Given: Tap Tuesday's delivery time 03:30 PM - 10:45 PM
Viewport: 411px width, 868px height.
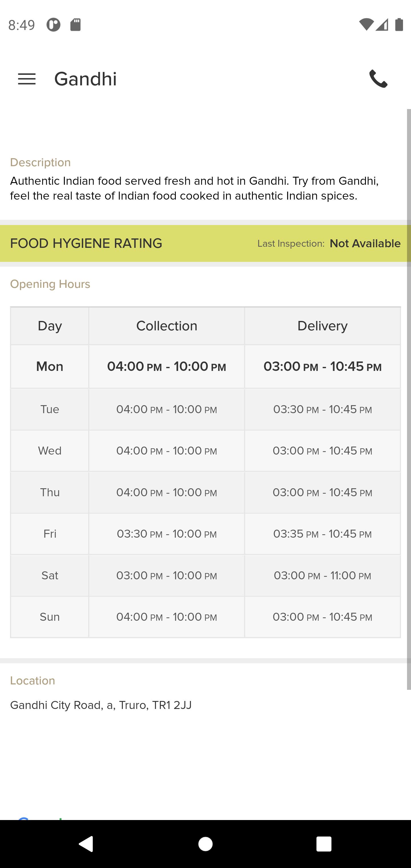Looking at the screenshot, I should (323, 409).
